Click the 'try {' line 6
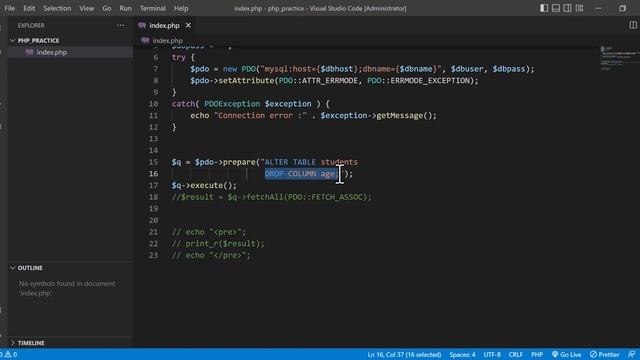 tap(183, 57)
